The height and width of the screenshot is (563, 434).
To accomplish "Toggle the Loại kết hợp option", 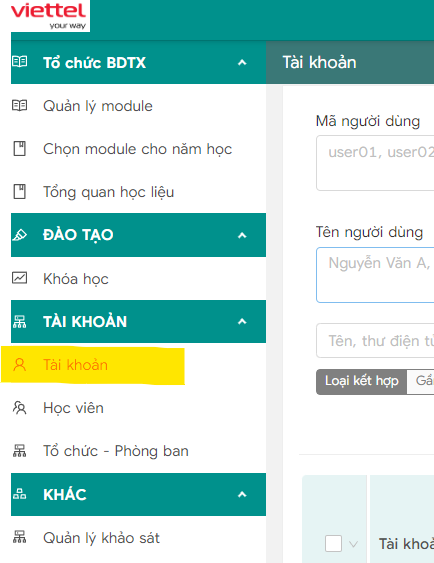I will (x=361, y=381).
